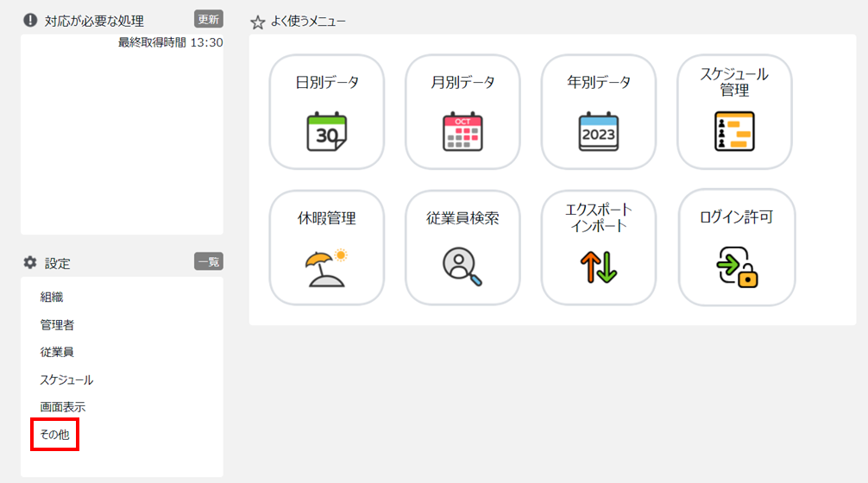Click the exclamation icon beside 対応が必要な処理
The width and height of the screenshot is (868, 483).
click(x=30, y=21)
